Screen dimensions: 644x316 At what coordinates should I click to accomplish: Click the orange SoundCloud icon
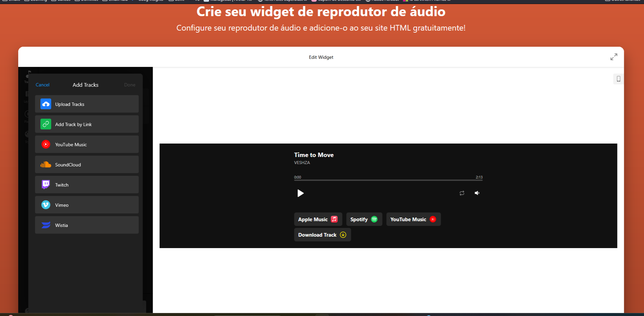pyautogui.click(x=46, y=164)
